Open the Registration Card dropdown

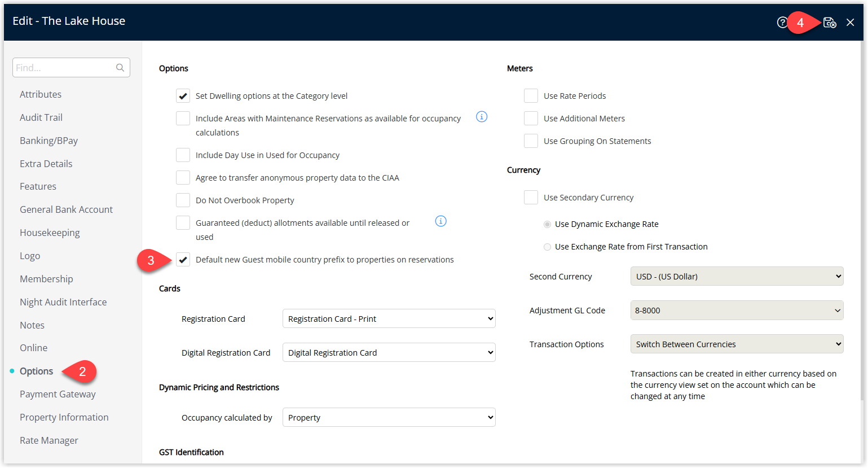pyautogui.click(x=389, y=319)
